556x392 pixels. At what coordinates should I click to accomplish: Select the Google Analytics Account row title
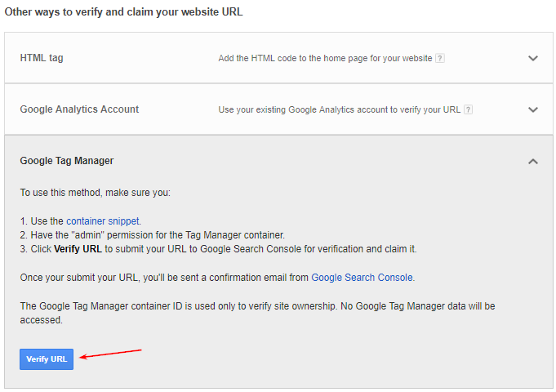(x=79, y=109)
